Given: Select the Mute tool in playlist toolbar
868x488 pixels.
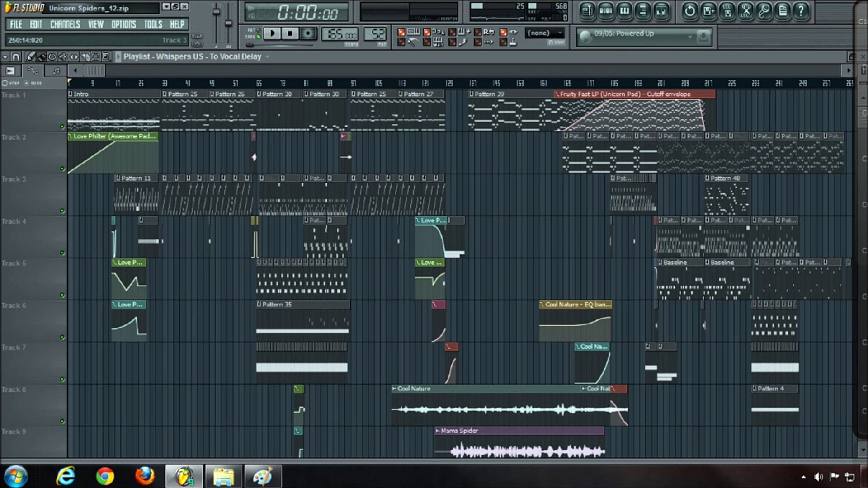Looking at the screenshot, I should (x=63, y=57).
